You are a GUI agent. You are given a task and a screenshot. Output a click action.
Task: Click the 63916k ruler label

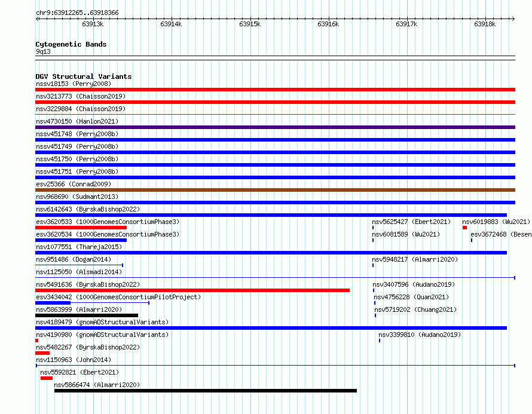pyautogui.click(x=328, y=24)
